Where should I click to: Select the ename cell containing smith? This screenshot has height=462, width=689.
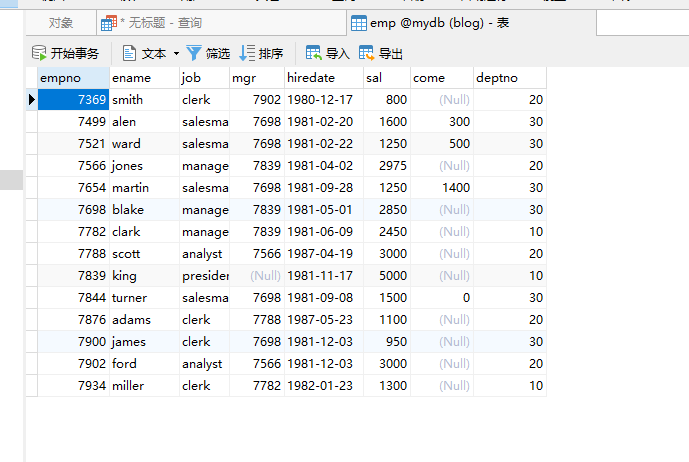pos(143,100)
